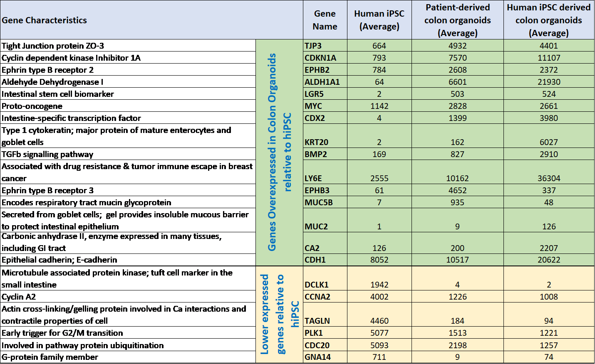Select the CDKN1A row label

click(x=325, y=58)
